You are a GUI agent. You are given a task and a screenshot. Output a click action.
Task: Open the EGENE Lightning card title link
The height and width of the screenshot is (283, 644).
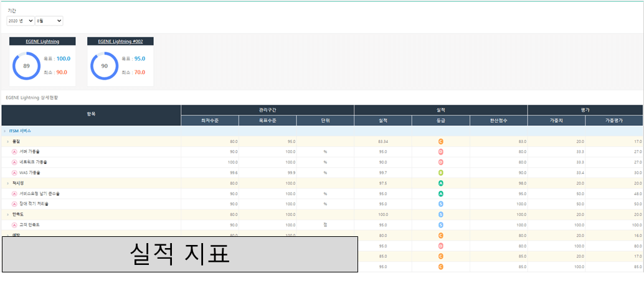[x=42, y=41]
